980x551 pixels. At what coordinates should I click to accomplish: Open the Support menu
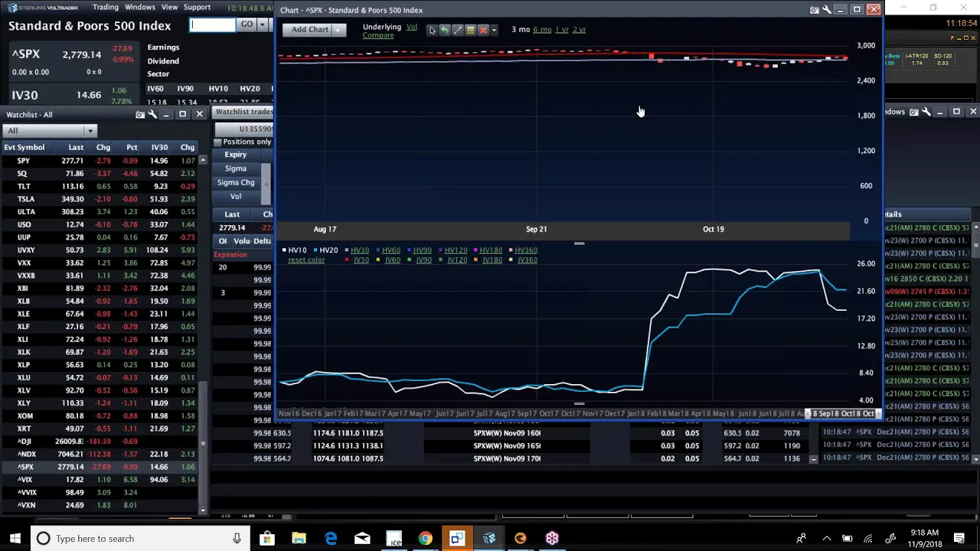tap(197, 7)
